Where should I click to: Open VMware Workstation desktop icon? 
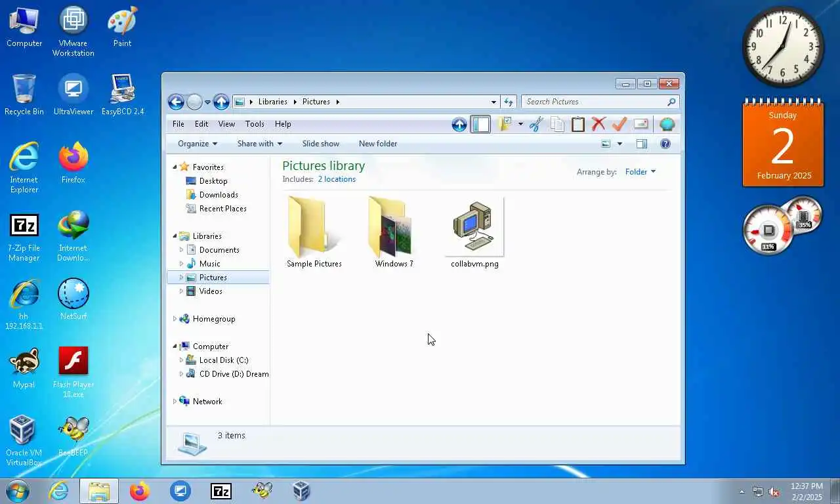tap(73, 31)
